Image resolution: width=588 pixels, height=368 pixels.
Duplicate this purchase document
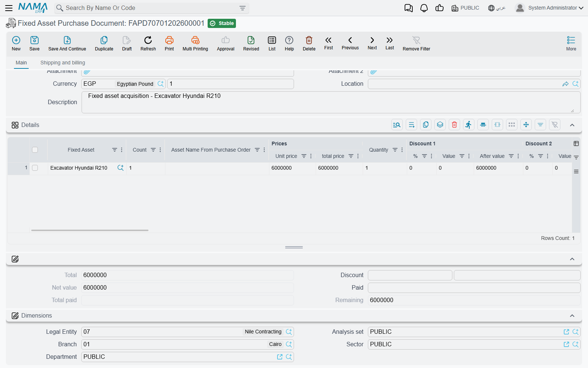pyautogui.click(x=104, y=43)
